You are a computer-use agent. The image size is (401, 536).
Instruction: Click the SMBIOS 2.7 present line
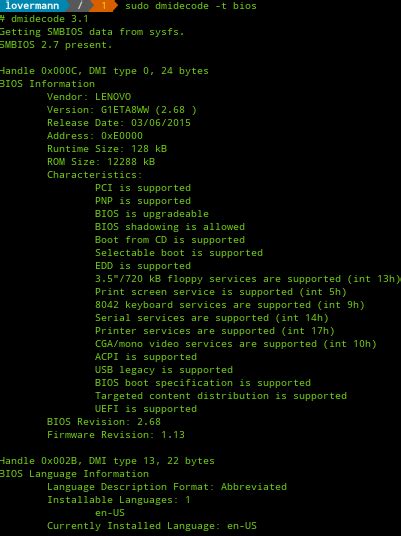[56, 45]
